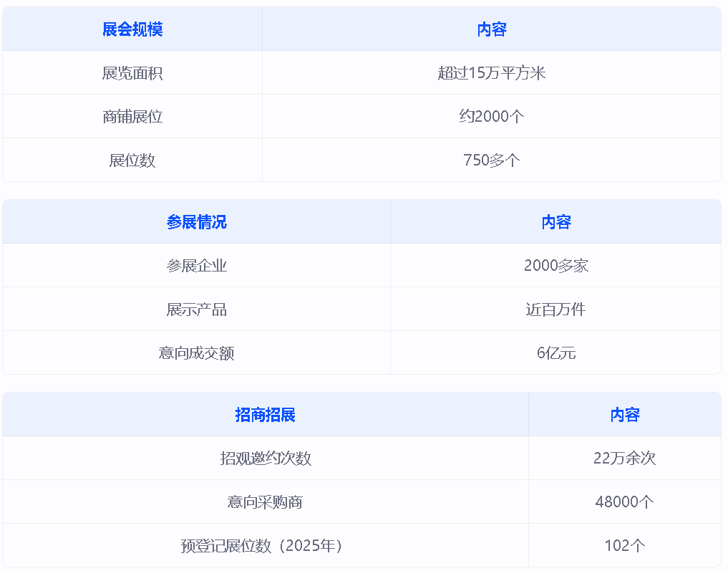
Task: Click the 近百万件 value
Action: 555,310
